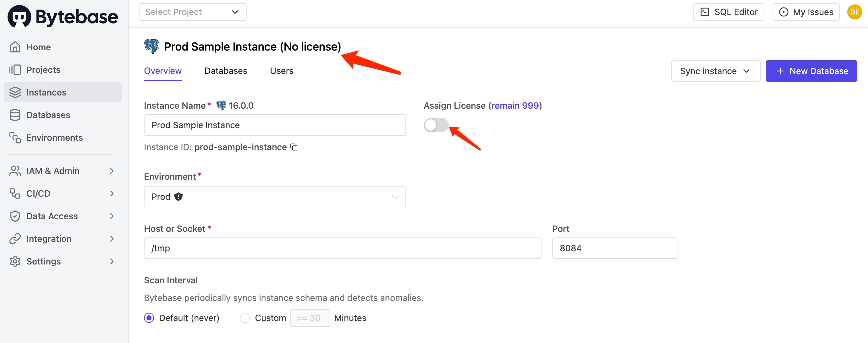The width and height of the screenshot is (868, 343).
Task: Click the remain 999 license link
Action: [x=514, y=106]
